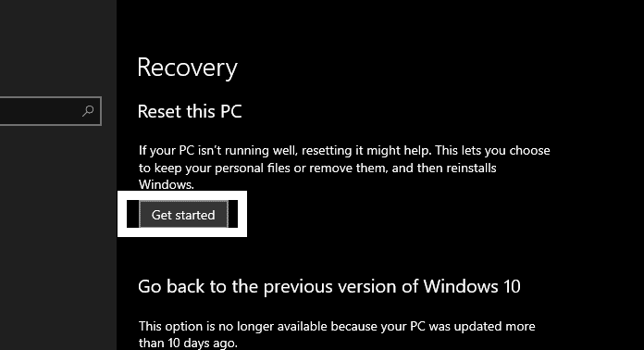Click the word Windows ending the reset description

pyautogui.click(x=167, y=184)
